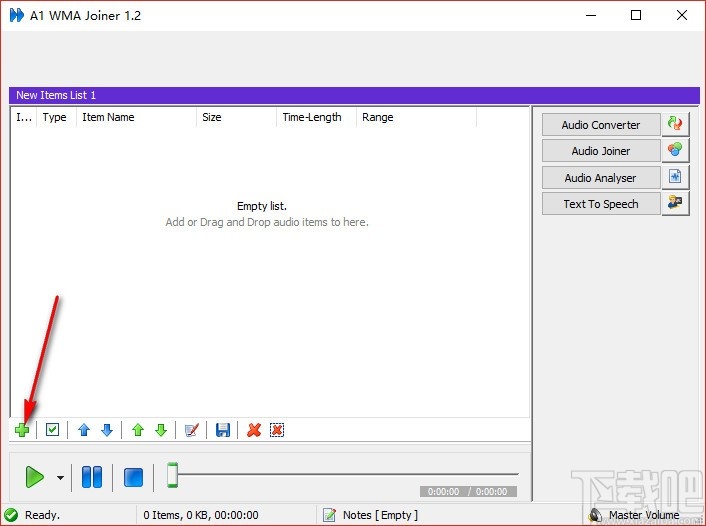The height and width of the screenshot is (526, 706).
Task: Open the Audio Analyser button
Action: click(601, 178)
